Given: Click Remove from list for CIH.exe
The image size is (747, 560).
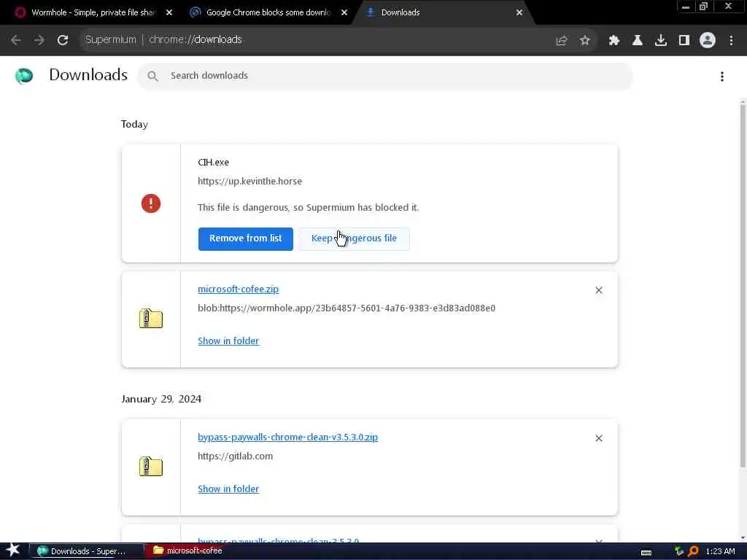Looking at the screenshot, I should [x=245, y=238].
